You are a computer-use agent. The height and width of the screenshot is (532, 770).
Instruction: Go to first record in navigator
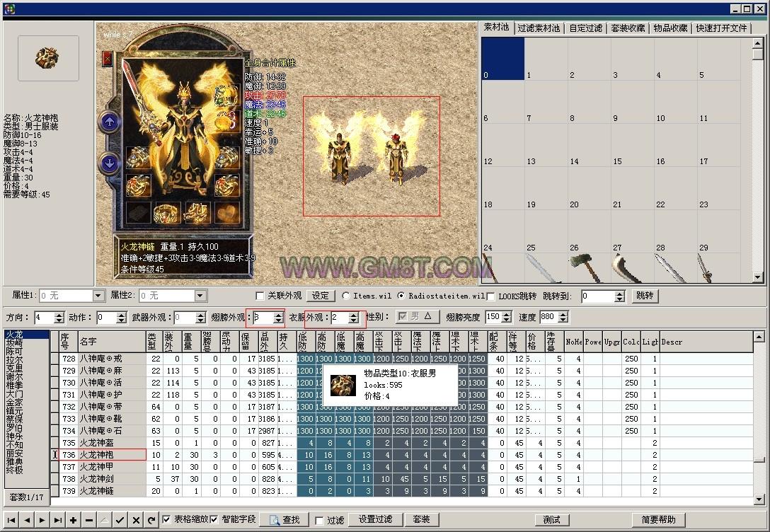point(12,520)
